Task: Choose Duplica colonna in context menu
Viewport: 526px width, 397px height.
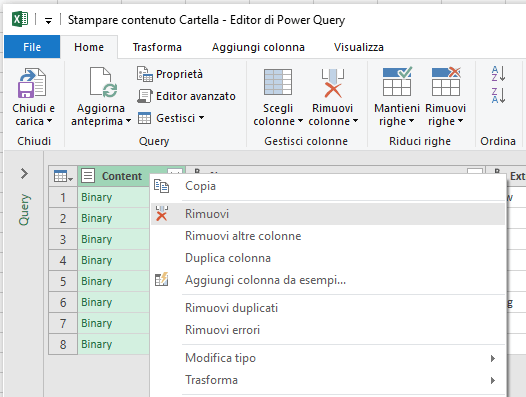Action: coord(327,258)
